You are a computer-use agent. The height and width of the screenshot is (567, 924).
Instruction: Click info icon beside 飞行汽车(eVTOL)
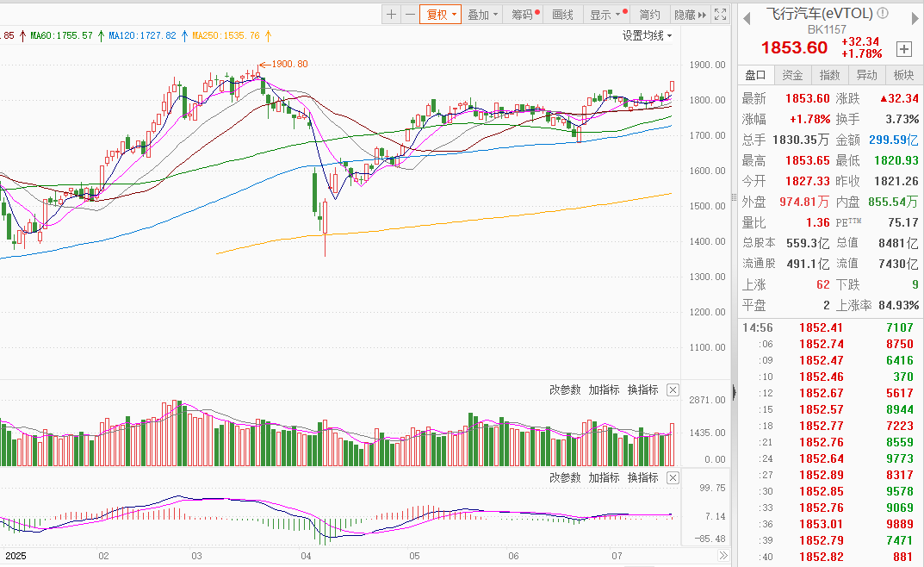pos(881,14)
